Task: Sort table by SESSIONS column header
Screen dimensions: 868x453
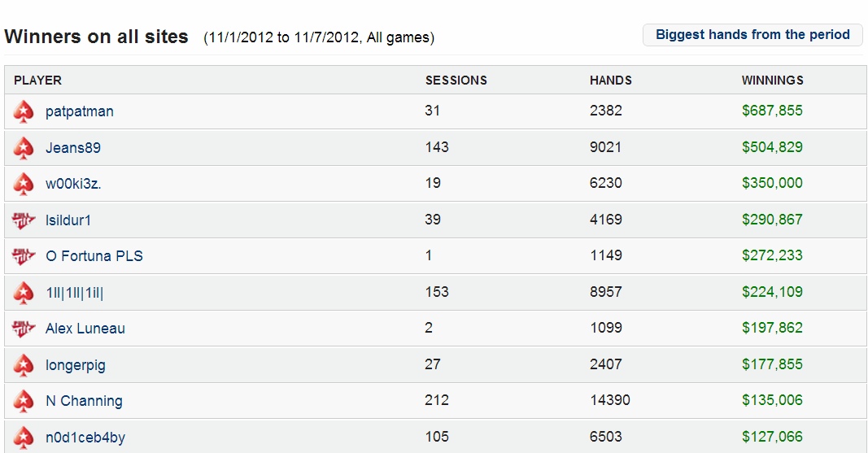Action: [x=456, y=81]
